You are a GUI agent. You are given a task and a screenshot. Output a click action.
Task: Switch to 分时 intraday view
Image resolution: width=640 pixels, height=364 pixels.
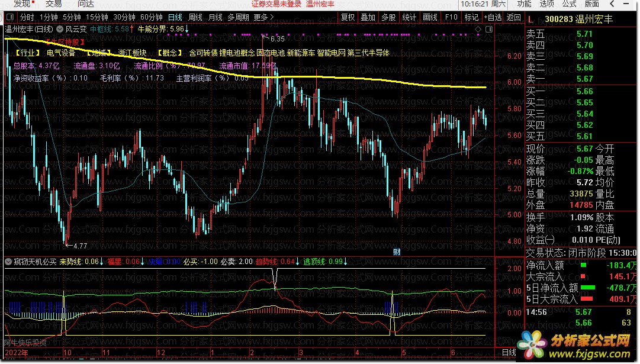[x=27, y=17]
